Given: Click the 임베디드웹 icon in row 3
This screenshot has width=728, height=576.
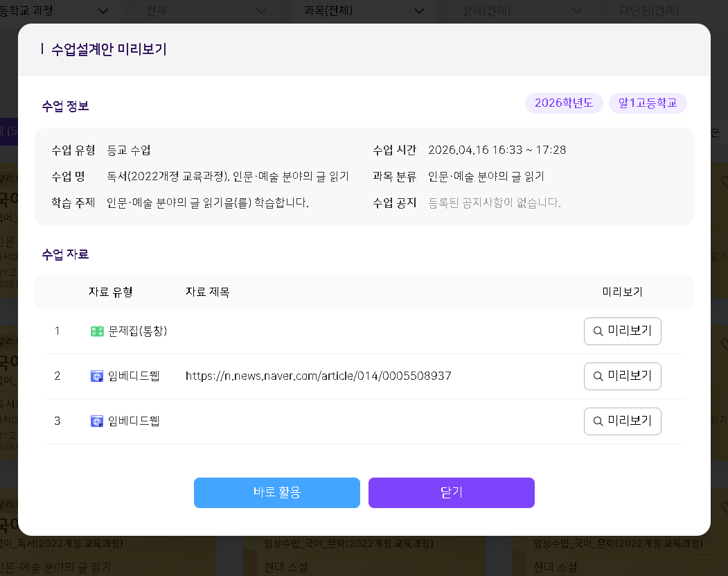Looking at the screenshot, I should [97, 421].
